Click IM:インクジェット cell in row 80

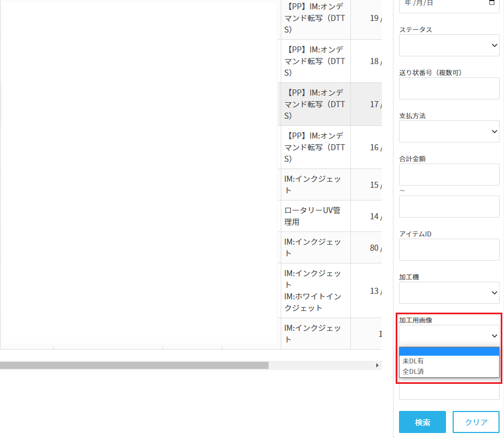pos(316,248)
